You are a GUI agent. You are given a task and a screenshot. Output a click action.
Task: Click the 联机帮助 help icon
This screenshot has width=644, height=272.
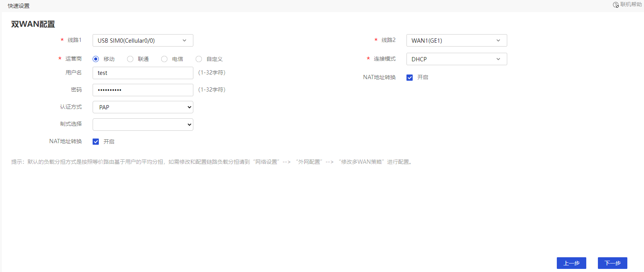pos(616,5)
